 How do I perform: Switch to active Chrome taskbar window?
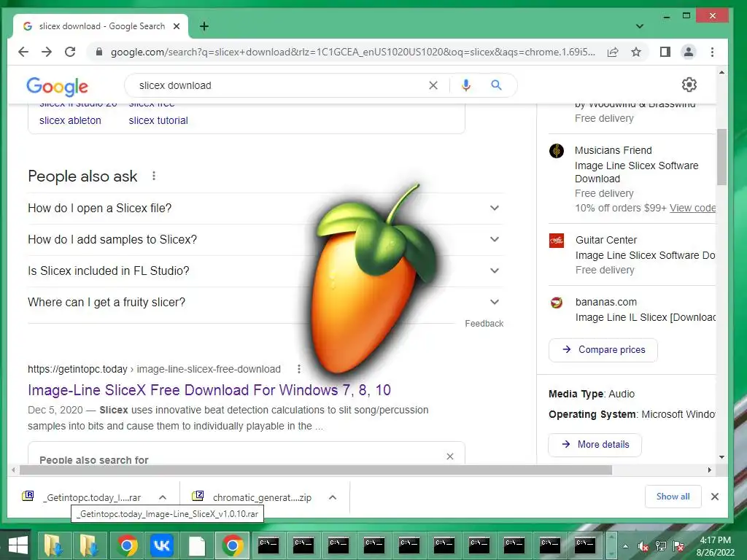[233, 545]
